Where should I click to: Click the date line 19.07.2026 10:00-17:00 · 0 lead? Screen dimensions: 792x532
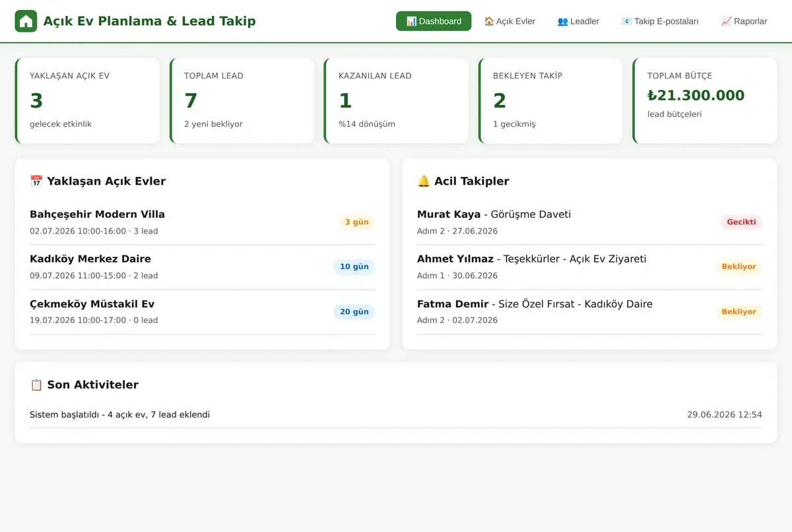94,320
